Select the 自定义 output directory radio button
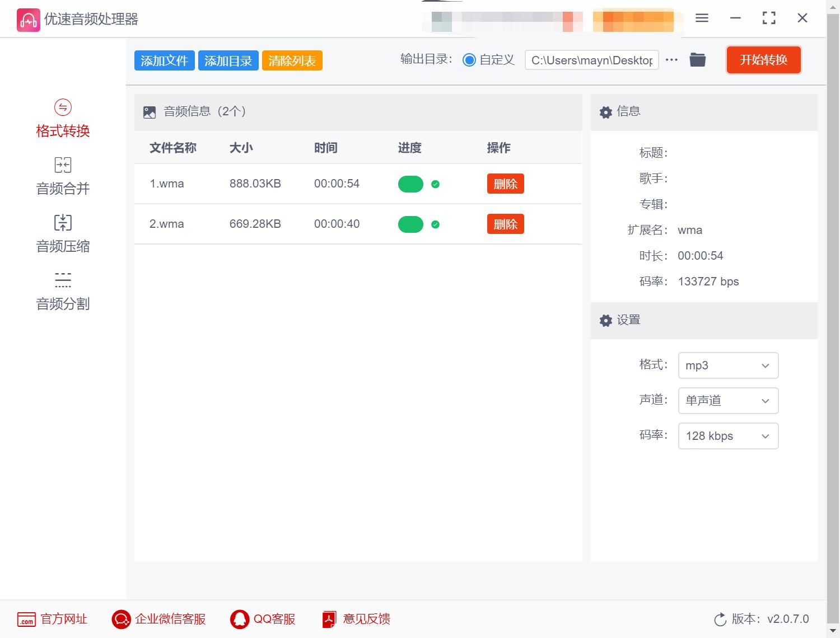This screenshot has height=638, width=840. [x=469, y=59]
